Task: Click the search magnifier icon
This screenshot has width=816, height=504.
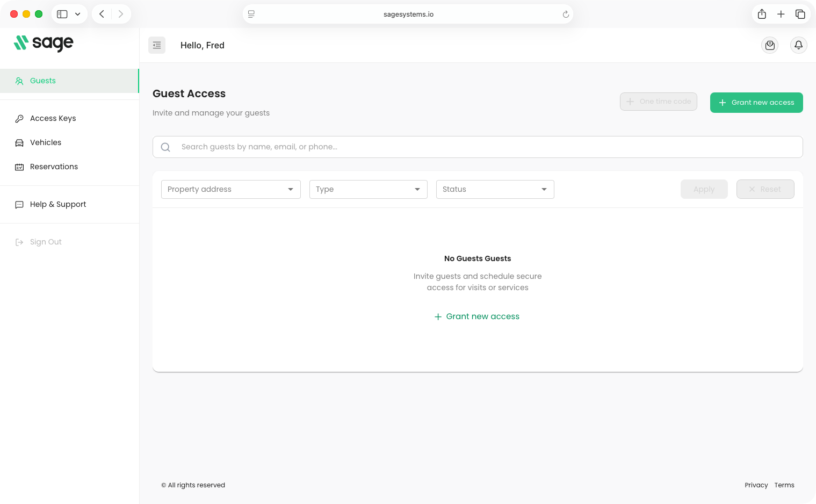Action: tap(165, 147)
